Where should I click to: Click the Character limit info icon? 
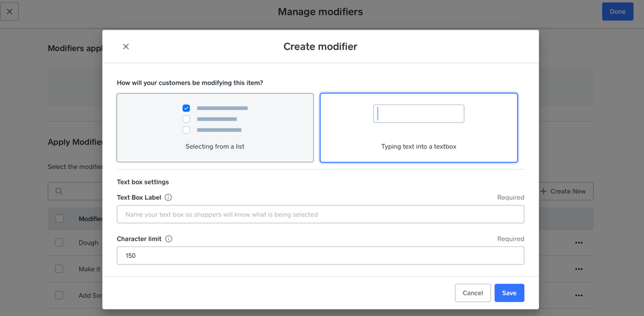[x=169, y=239]
